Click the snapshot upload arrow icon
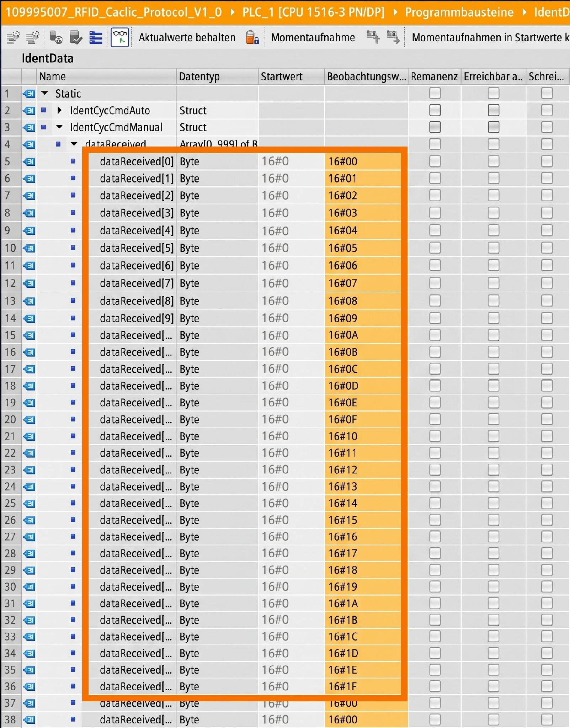Screen dimensions: 570x728 [x=373, y=37]
